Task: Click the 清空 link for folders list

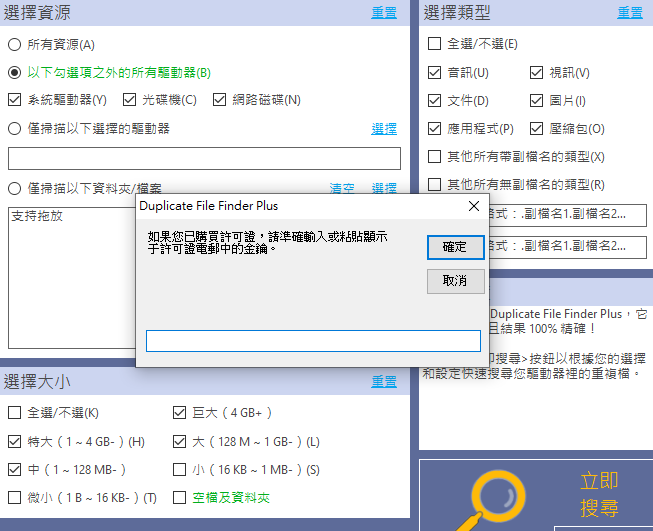Action: (x=342, y=188)
